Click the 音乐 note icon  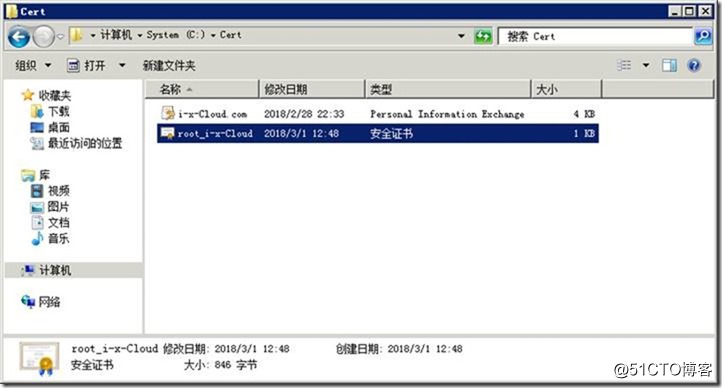[x=37, y=238]
